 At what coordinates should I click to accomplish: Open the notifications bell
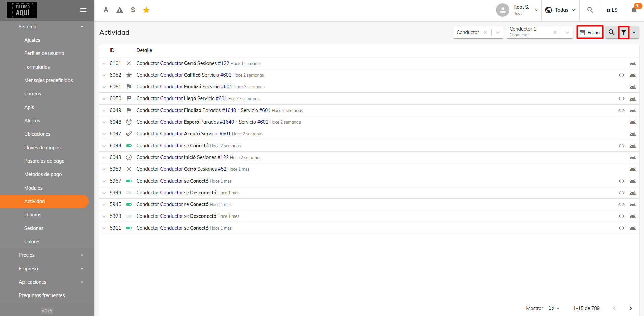(x=634, y=10)
